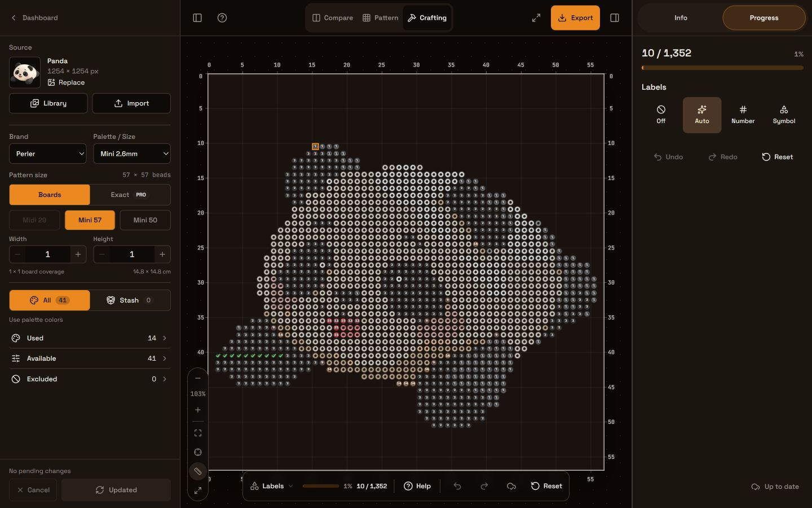Decrease board width with minus stepper
Image resolution: width=812 pixels, height=508 pixels.
coord(17,255)
